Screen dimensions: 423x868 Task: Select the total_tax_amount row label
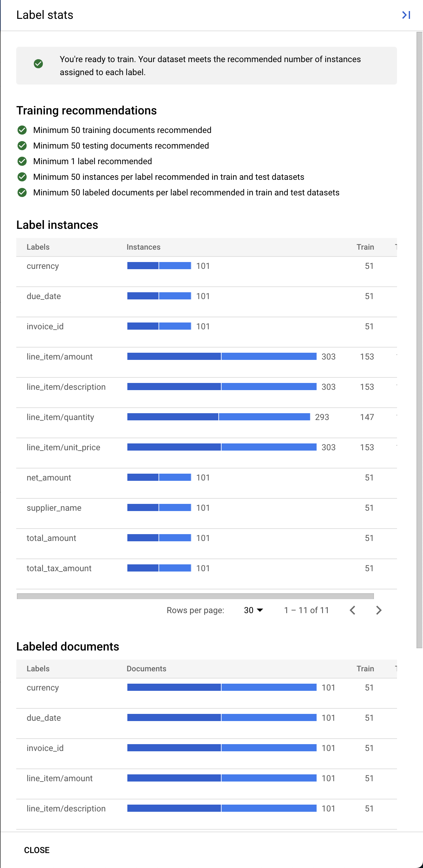point(59,569)
